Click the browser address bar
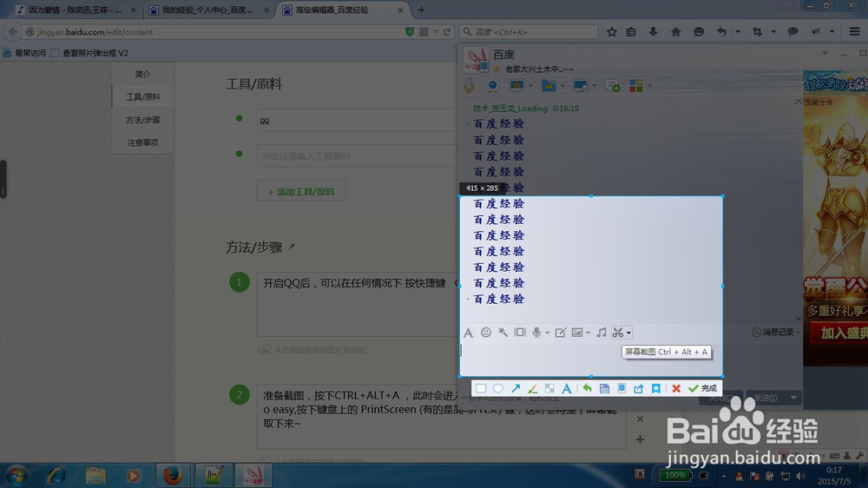The image size is (868, 488). [x=216, y=32]
